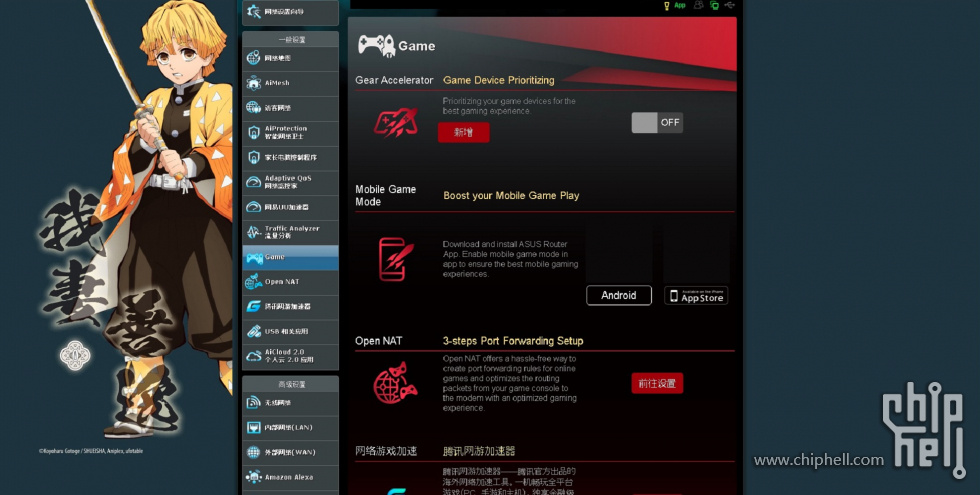Screen dimensions: 980x495
Task: Click the red 新增 button
Action: pyautogui.click(x=463, y=132)
